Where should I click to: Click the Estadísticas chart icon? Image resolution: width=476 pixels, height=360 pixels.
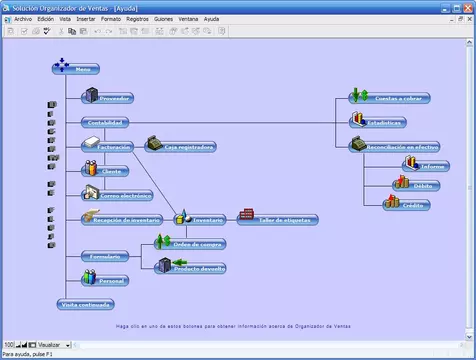point(359,119)
